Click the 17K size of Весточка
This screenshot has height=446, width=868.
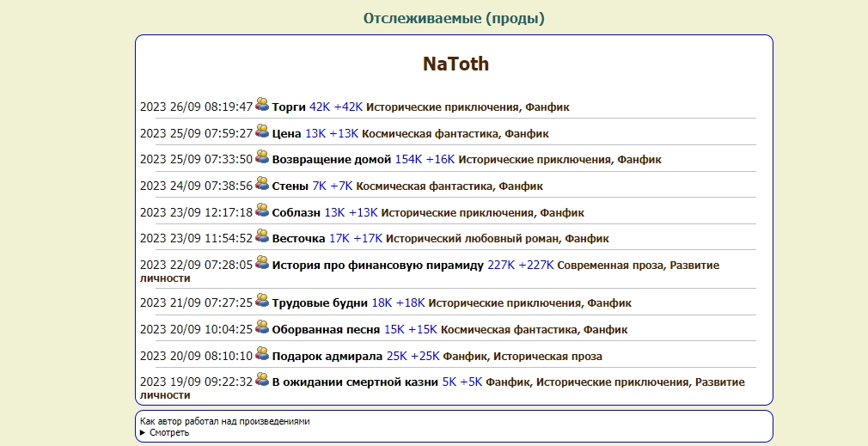[x=339, y=239]
